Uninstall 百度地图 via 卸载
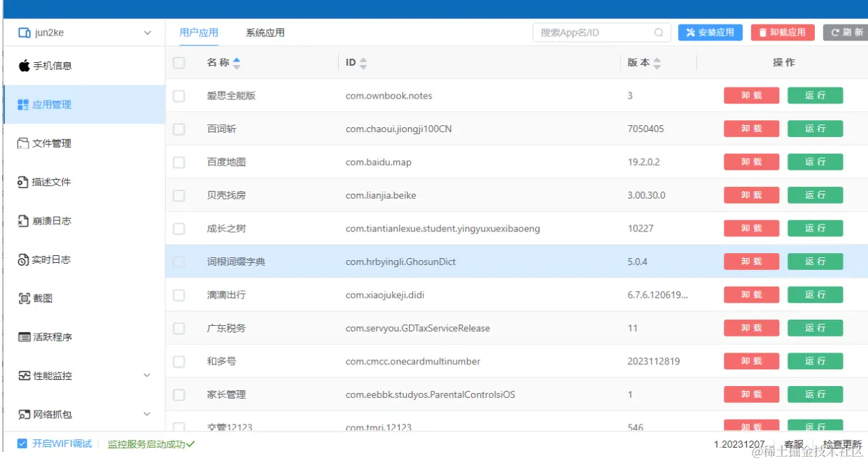The image size is (868, 463). pyautogui.click(x=752, y=162)
